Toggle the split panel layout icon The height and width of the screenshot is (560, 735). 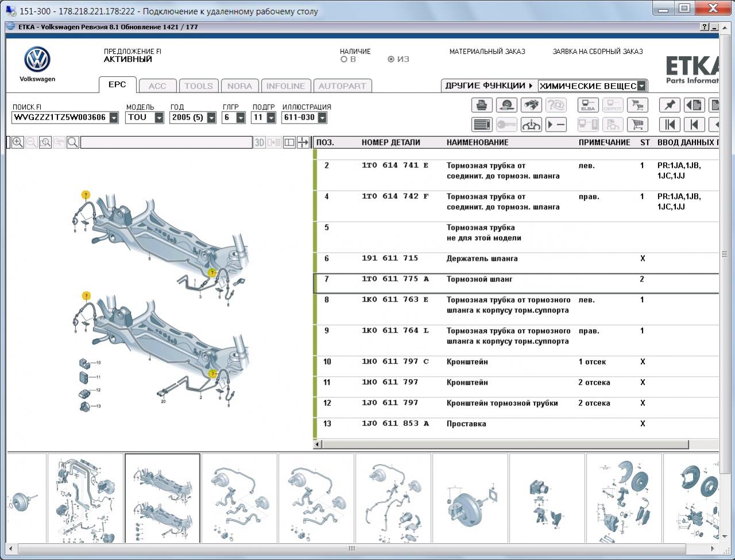pos(290,142)
